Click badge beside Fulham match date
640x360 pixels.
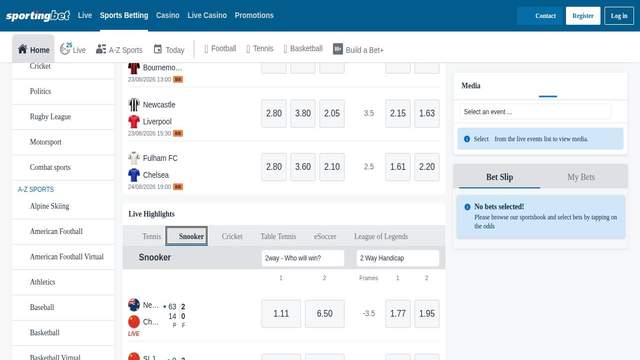click(x=178, y=187)
